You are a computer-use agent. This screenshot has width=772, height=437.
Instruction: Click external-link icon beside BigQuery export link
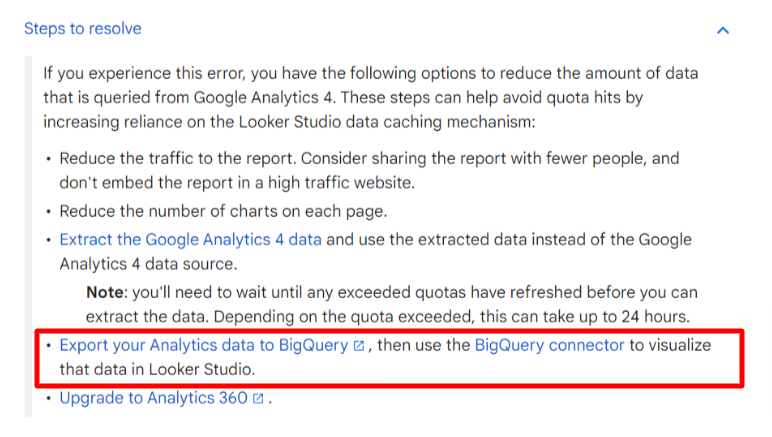click(359, 346)
